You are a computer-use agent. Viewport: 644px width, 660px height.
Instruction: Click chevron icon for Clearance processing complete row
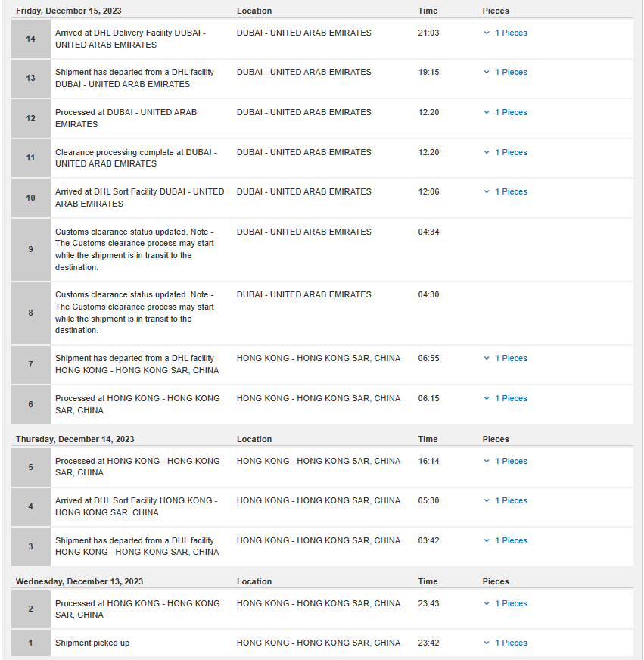(487, 152)
